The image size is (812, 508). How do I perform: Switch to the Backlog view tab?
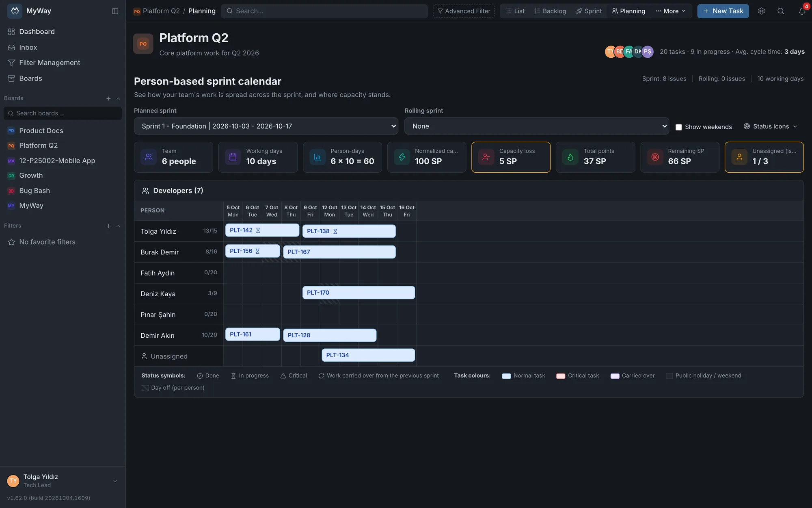550,11
